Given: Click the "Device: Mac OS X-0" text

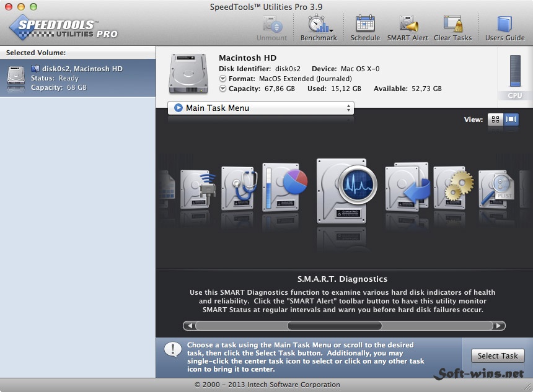Looking at the screenshot, I should point(345,69).
